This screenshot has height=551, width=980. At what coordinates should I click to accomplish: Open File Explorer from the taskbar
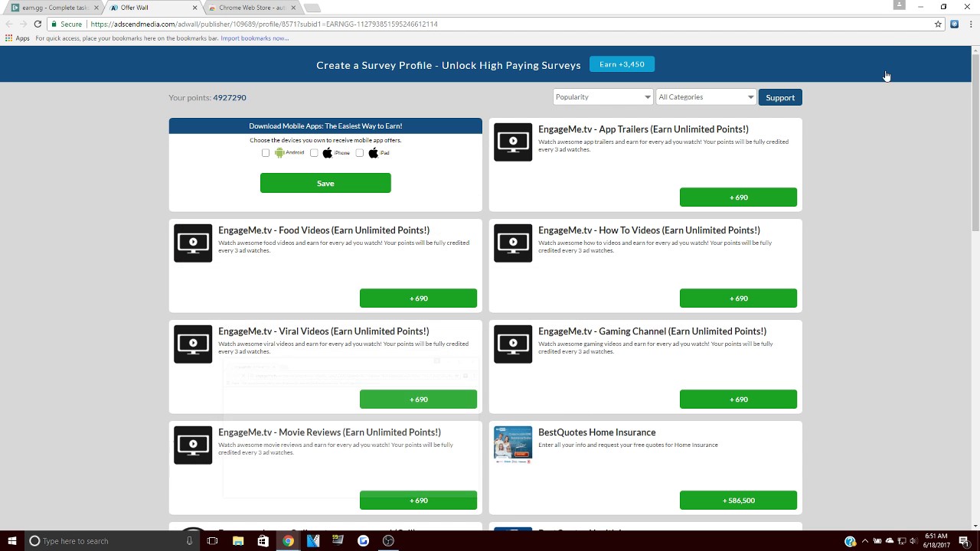[x=238, y=541]
